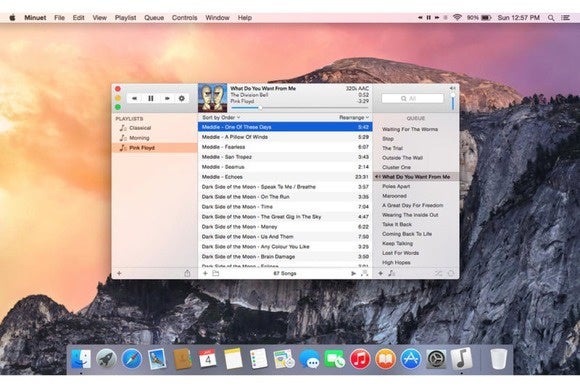The image size is (580, 388).
Task: Pause playback with the pause button
Action: (x=151, y=98)
